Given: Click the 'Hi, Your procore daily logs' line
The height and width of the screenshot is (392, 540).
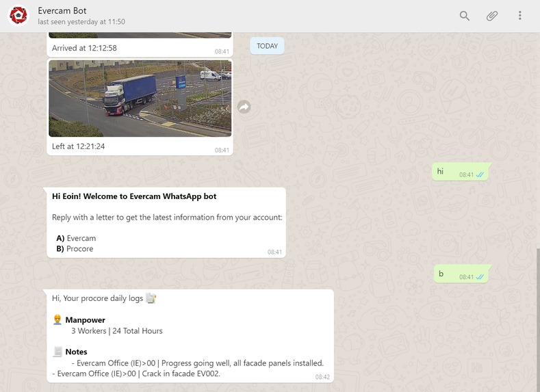Looking at the screenshot, I should (x=97, y=298).
